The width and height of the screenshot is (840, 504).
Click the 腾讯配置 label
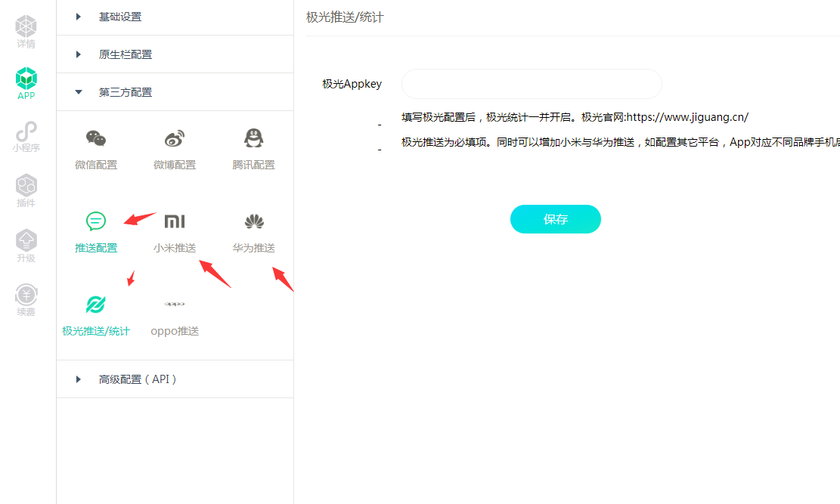click(x=253, y=165)
